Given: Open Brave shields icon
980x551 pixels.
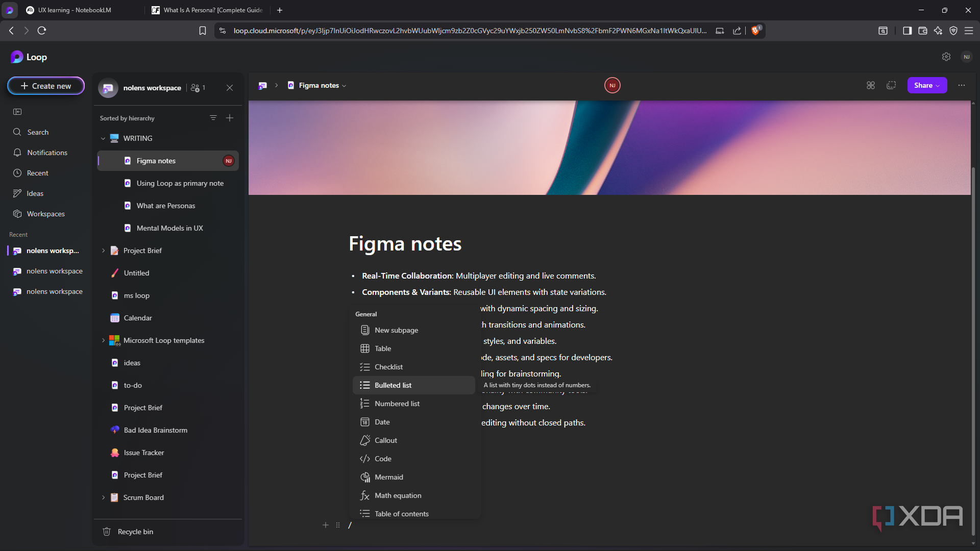Looking at the screenshot, I should [x=756, y=31].
